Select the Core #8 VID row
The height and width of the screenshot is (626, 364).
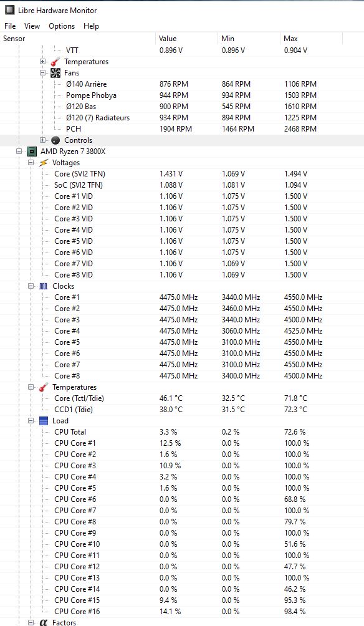point(182,275)
